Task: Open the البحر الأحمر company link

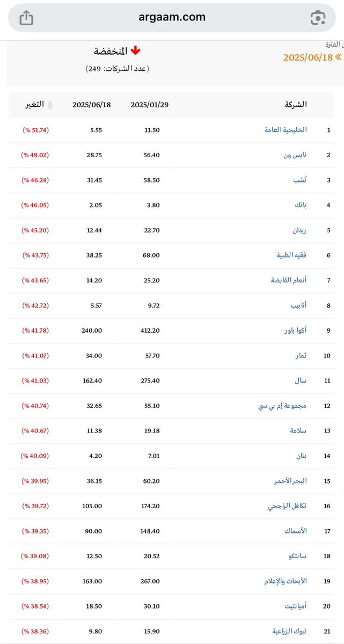Action: (290, 481)
